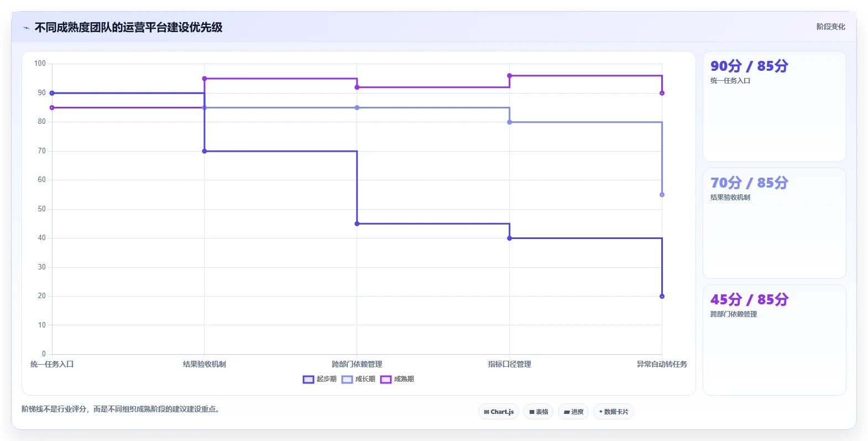The height and width of the screenshot is (441, 868).
Task: Toggle the 成熟期 legend swatch
Action: click(386, 380)
